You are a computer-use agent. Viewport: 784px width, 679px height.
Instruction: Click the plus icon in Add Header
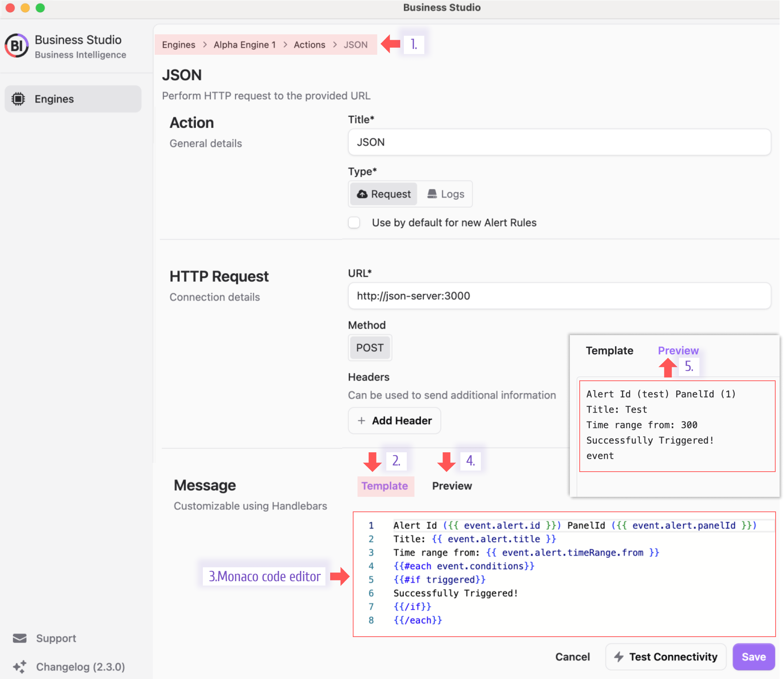pos(362,421)
